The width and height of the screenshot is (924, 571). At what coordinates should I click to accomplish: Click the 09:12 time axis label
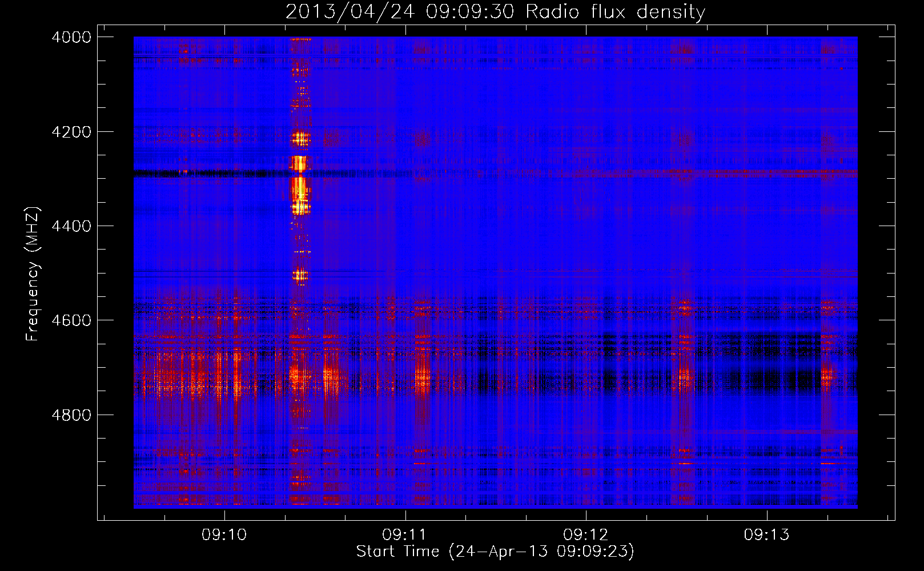586,534
